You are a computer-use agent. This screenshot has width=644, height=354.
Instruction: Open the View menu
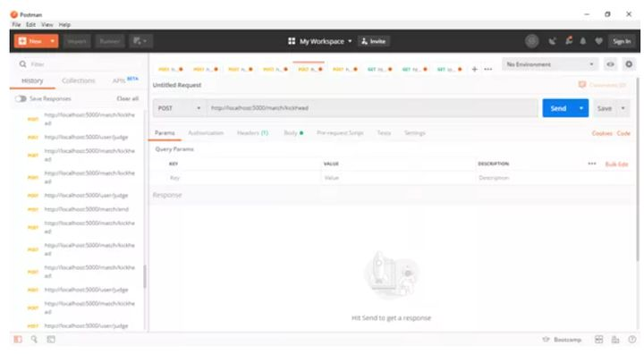coord(47,25)
